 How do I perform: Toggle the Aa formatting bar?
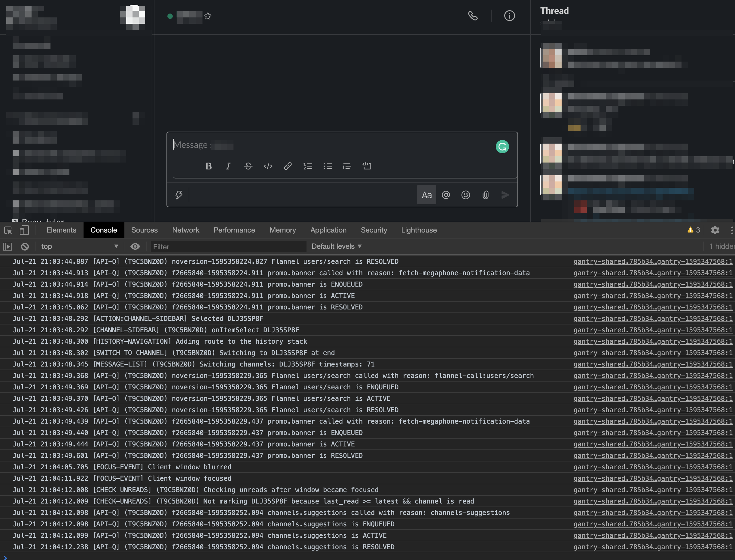(x=426, y=195)
